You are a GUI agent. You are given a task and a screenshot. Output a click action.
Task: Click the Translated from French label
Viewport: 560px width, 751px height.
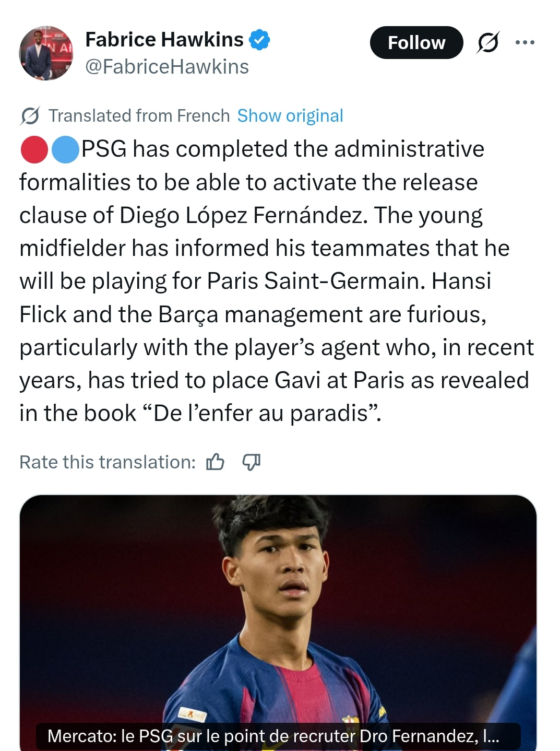(x=139, y=115)
